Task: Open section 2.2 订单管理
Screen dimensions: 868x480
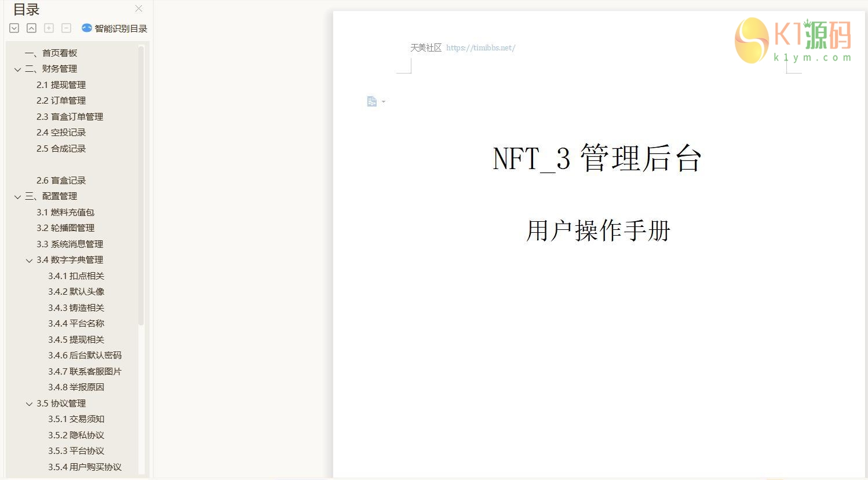Action: pyautogui.click(x=61, y=101)
